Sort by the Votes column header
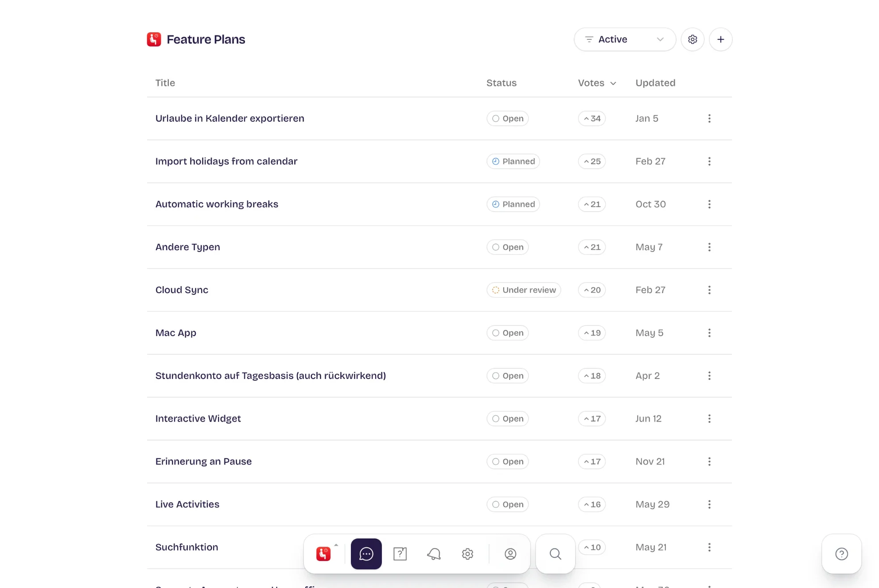 597,83
